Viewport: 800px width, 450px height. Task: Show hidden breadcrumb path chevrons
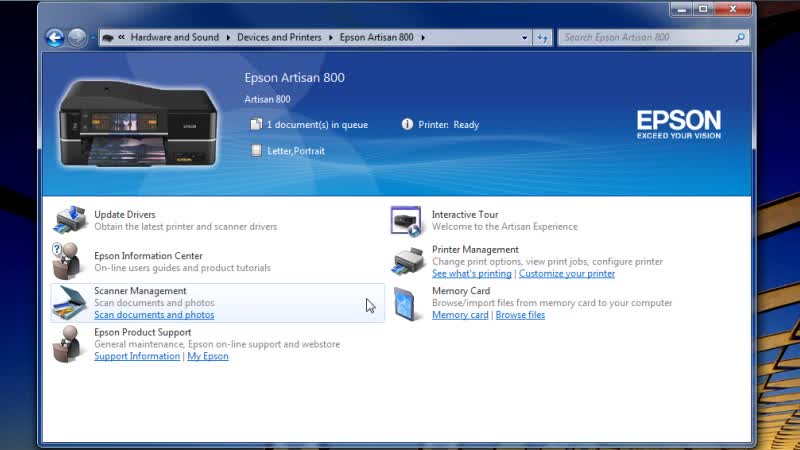[x=121, y=37]
